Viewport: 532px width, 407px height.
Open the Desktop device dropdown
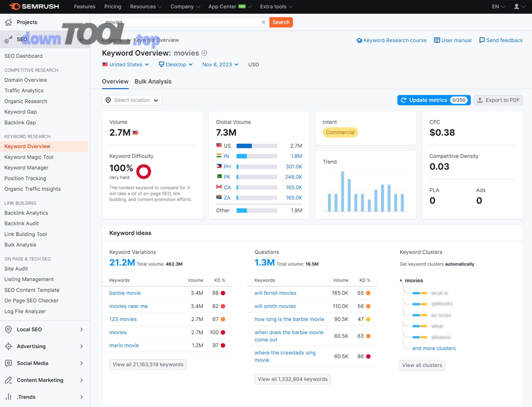click(176, 64)
